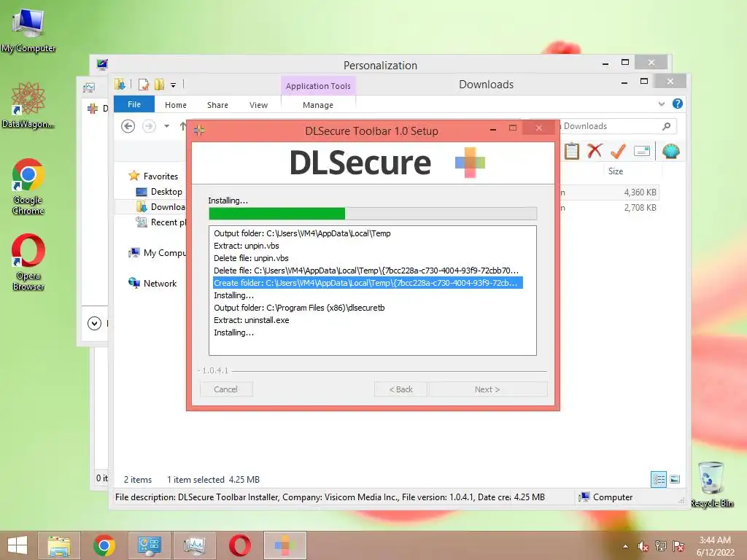Screen dimensions: 747x560
Task: Open Chrome from the taskbar
Action: coord(104,545)
